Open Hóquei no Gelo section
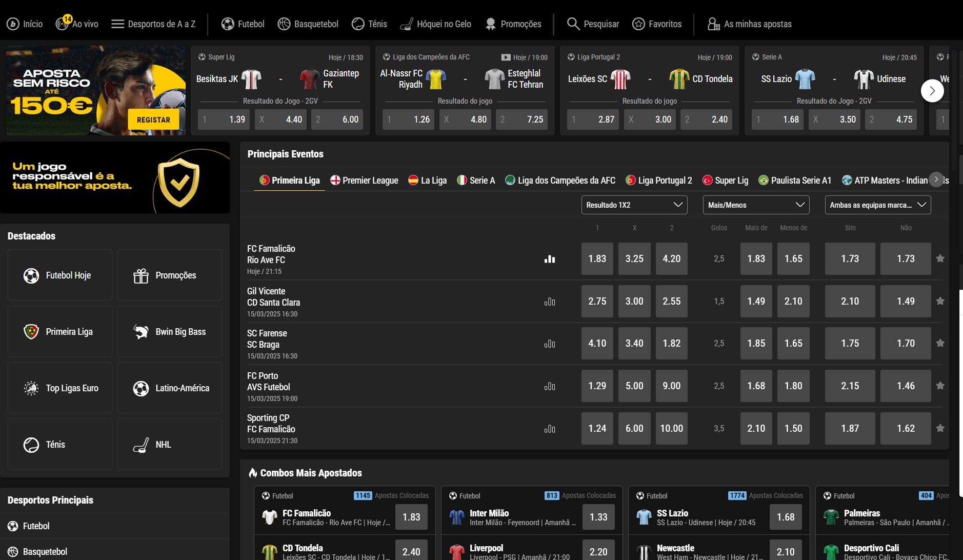 click(x=436, y=24)
